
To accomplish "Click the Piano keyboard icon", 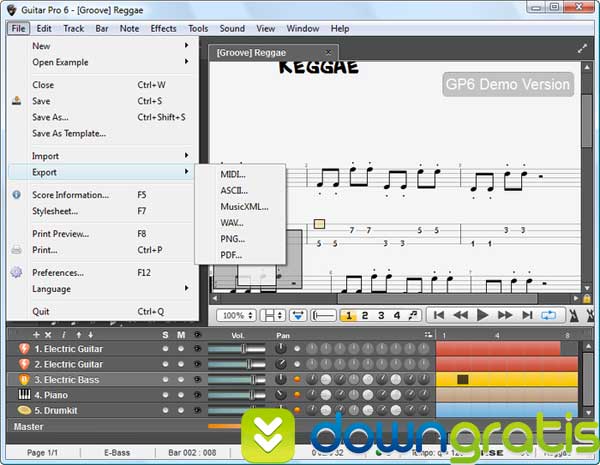I will 24,395.
